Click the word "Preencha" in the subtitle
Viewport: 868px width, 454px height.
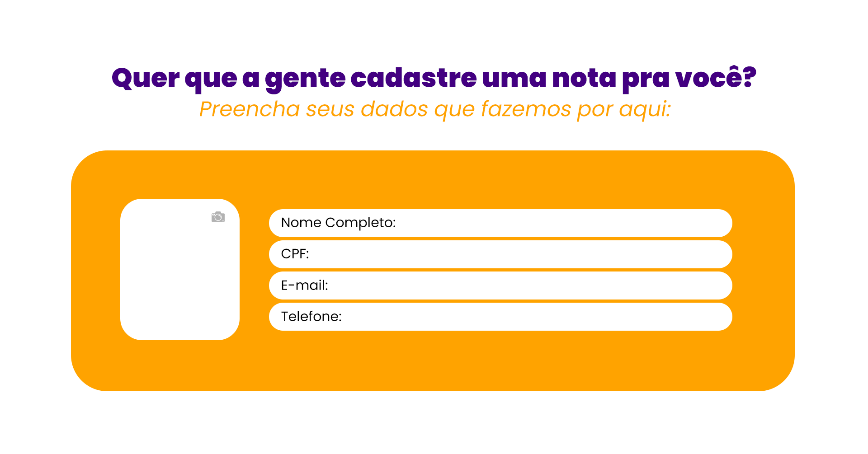(250, 109)
